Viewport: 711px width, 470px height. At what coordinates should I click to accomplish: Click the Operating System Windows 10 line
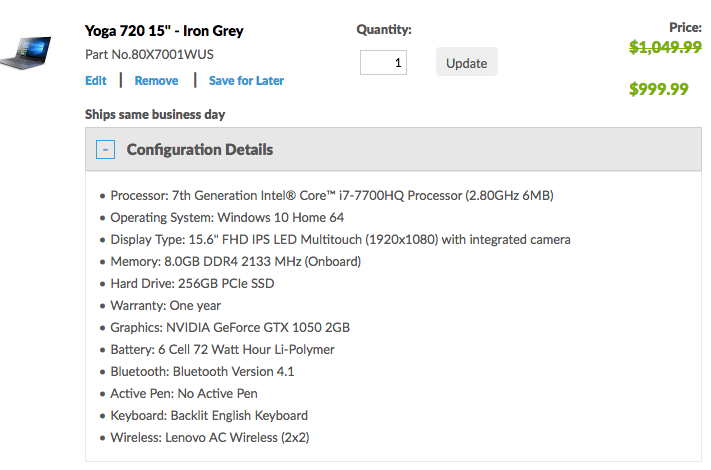(227, 218)
